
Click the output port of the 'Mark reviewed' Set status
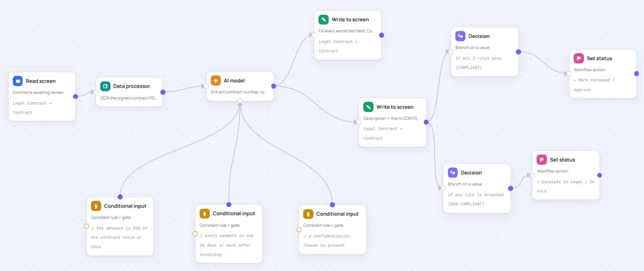tap(637, 74)
